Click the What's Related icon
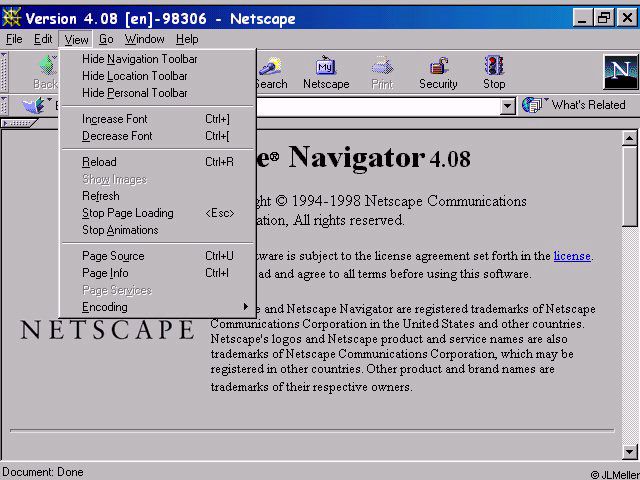 (x=533, y=105)
